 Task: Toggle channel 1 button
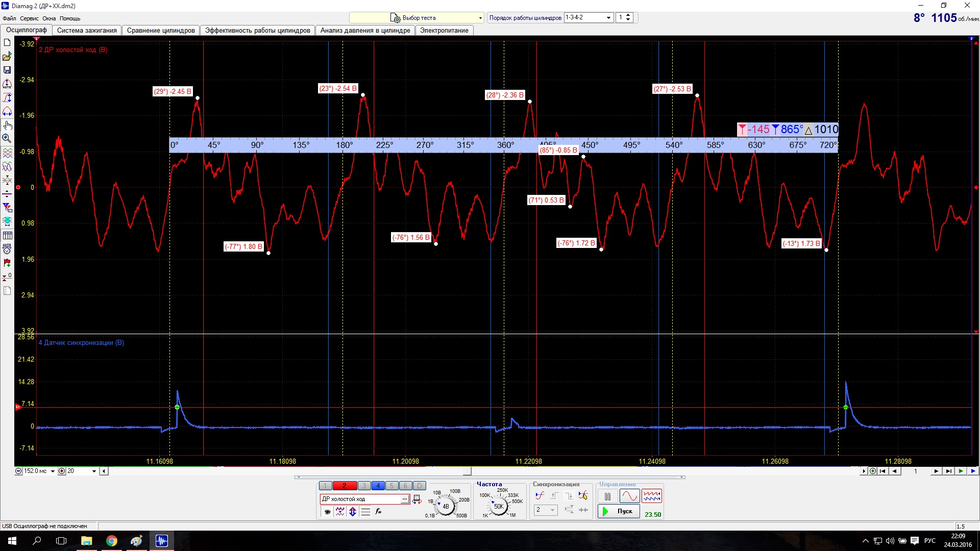325,486
